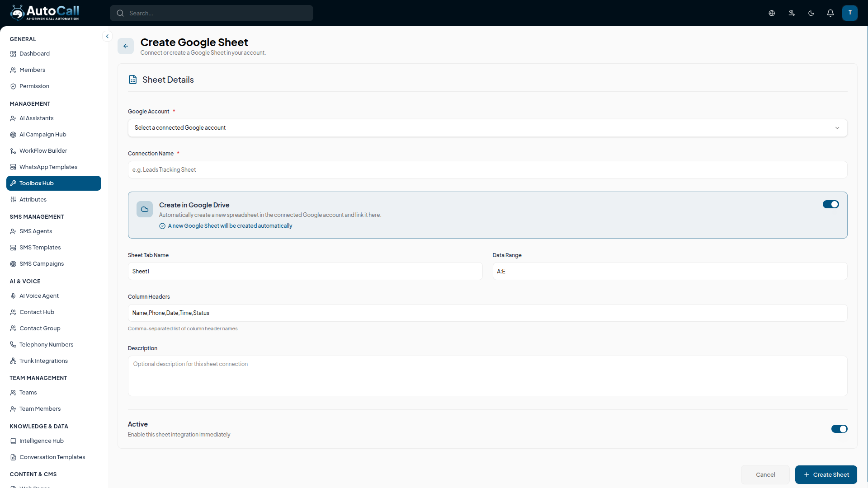The width and height of the screenshot is (868, 488).
Task: Focus the Connection Name field
Action: (487, 170)
